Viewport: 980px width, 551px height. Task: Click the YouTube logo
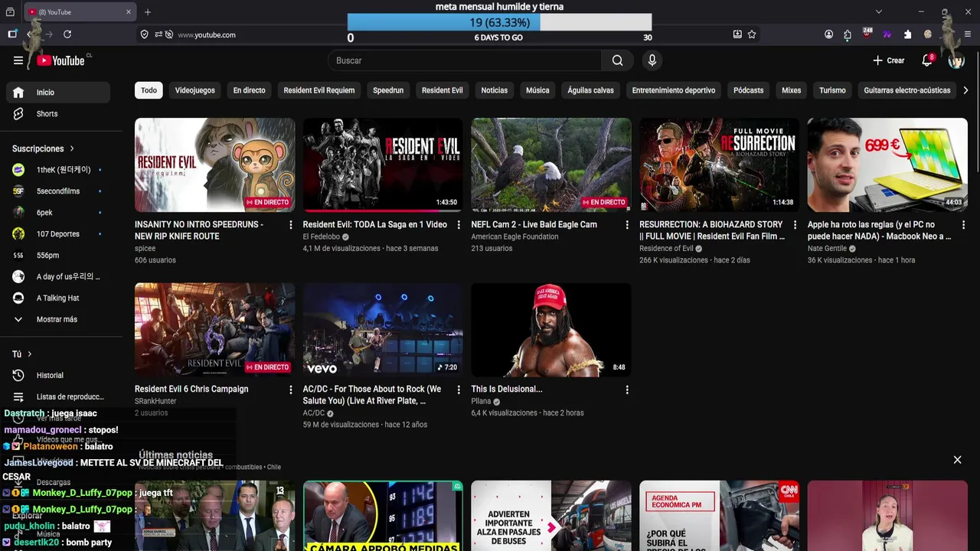point(60,60)
